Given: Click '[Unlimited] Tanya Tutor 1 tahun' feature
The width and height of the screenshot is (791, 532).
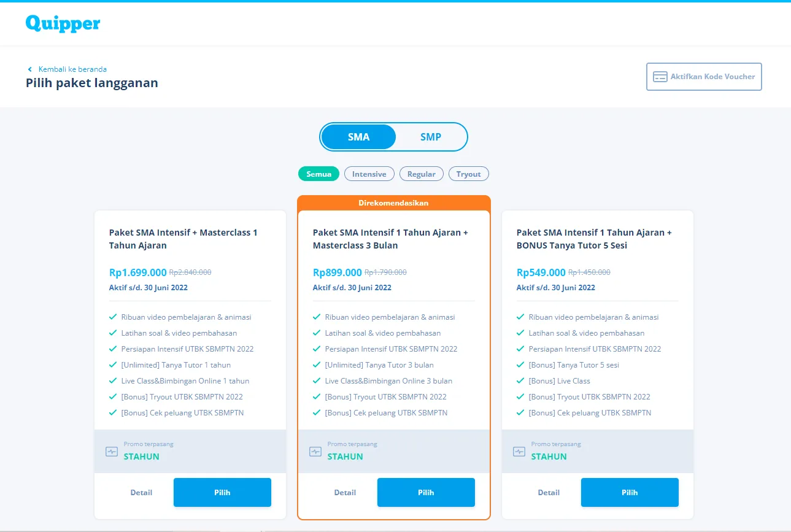Looking at the screenshot, I should (x=176, y=365).
